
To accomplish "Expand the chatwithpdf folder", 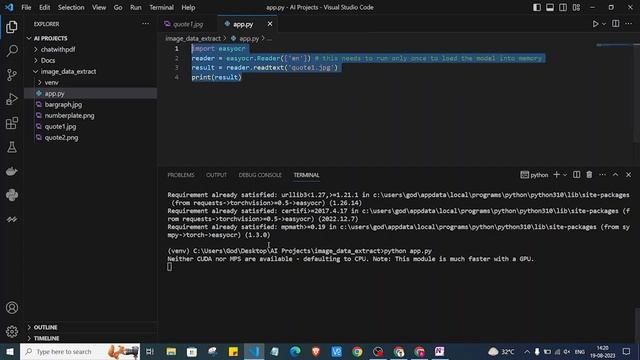I will point(91,49).
